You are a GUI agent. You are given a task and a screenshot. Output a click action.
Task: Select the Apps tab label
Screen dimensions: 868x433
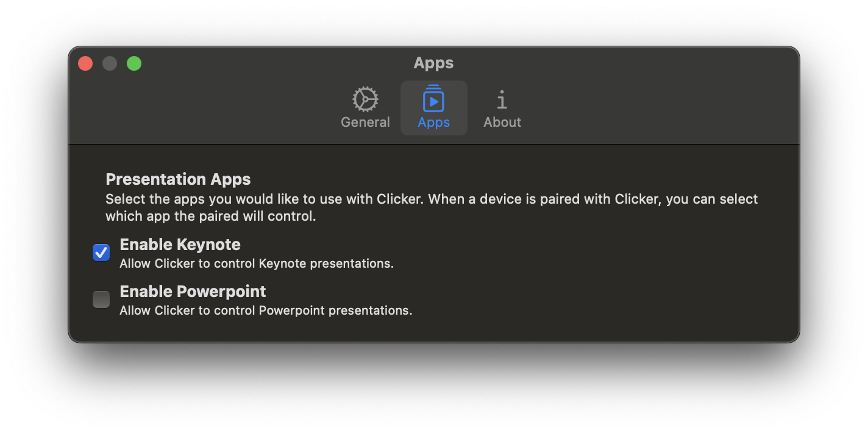(433, 122)
